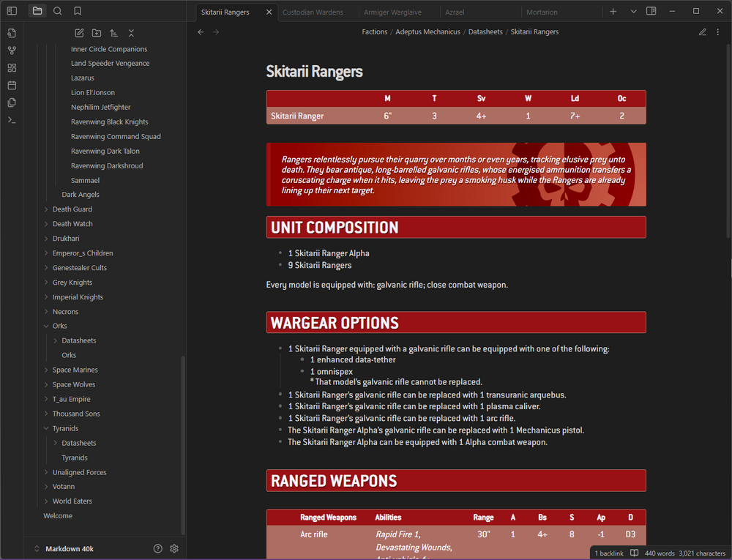Open 1 backlink in status bar
The image size is (732, 560).
pyautogui.click(x=609, y=553)
